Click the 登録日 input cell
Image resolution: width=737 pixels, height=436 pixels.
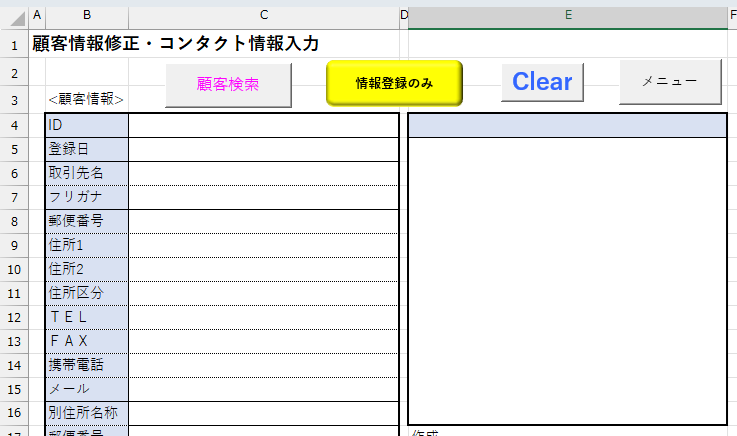pyautogui.click(x=262, y=149)
